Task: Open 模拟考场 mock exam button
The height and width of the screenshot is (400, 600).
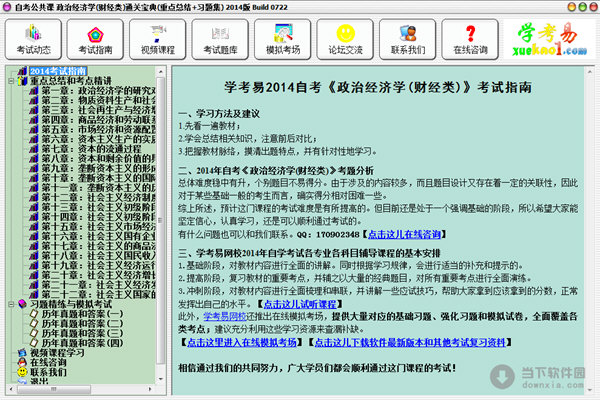Action: (x=282, y=39)
